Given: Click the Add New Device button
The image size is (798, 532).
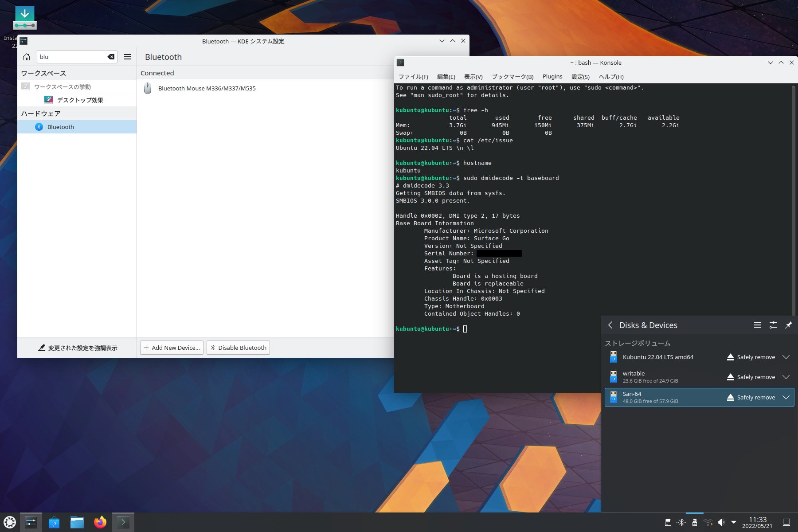Looking at the screenshot, I should click(172, 348).
